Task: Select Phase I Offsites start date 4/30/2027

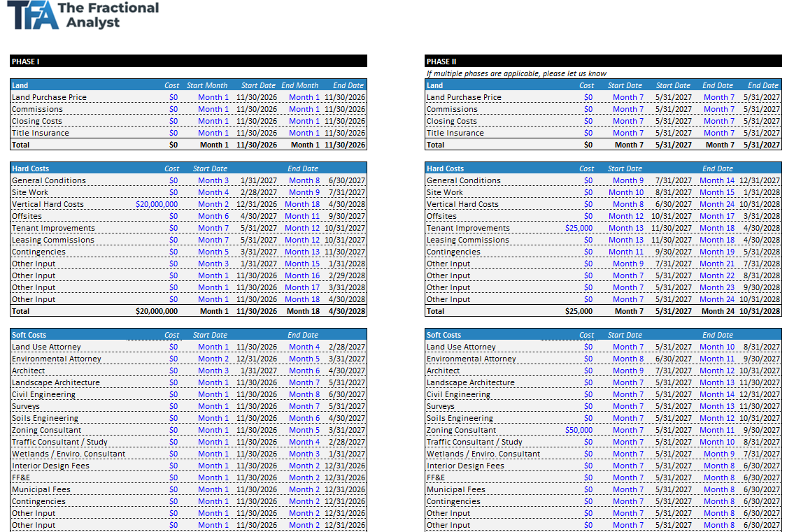Action: pos(258,216)
